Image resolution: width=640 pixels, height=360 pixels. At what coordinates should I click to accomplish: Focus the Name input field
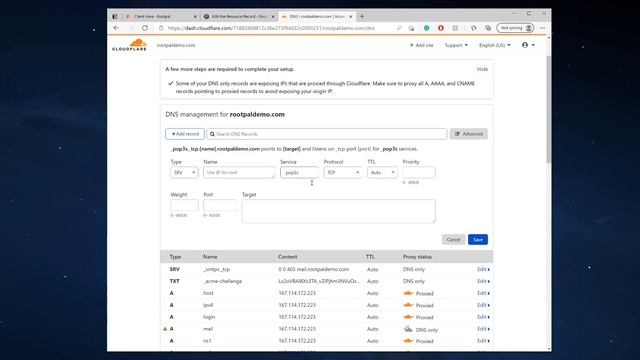(x=239, y=173)
